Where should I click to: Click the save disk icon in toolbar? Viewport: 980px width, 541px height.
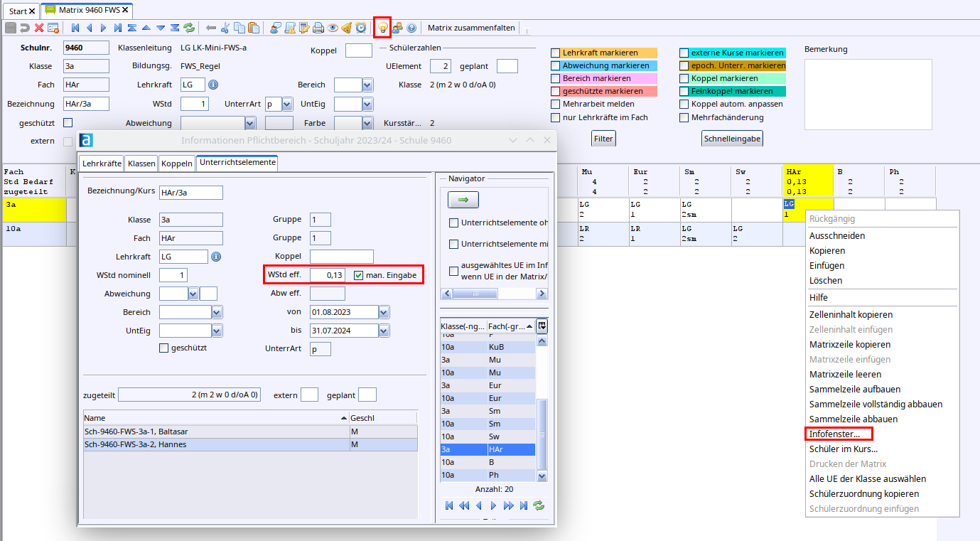click(10, 28)
